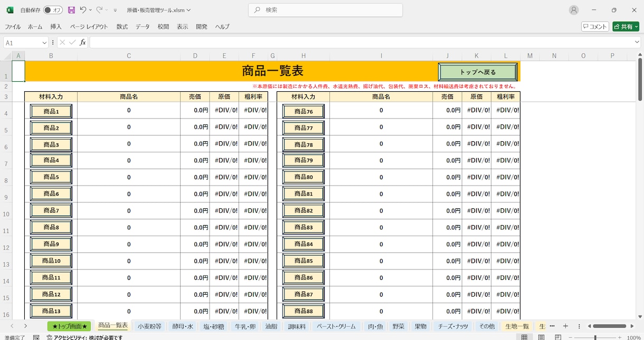Open the 共有 share button

coord(626,26)
